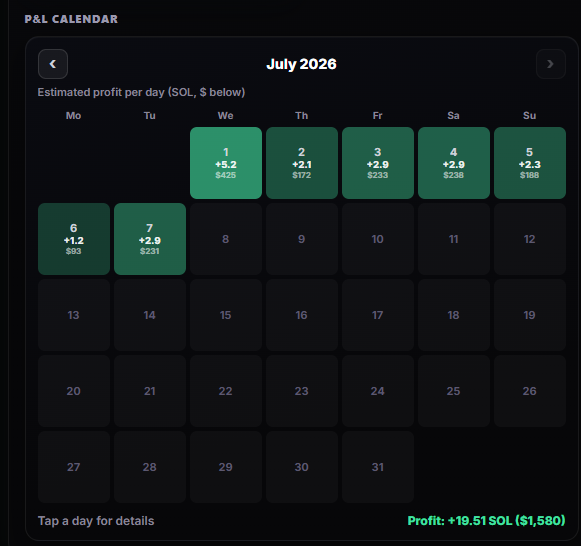The height and width of the screenshot is (546, 581).
Task: Select July 3 with $233 profit
Action: pos(378,163)
